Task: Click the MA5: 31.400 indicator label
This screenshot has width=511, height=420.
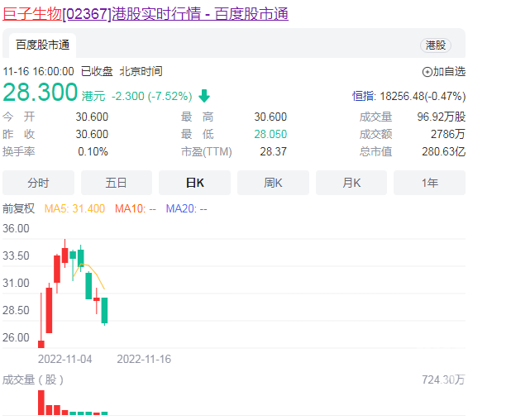Action: [x=74, y=208]
